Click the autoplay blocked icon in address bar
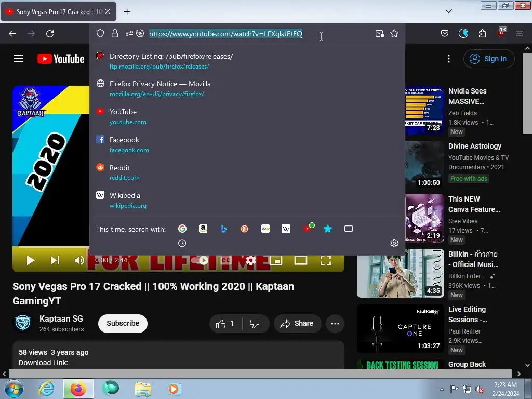The image size is (532, 399). pos(140,33)
